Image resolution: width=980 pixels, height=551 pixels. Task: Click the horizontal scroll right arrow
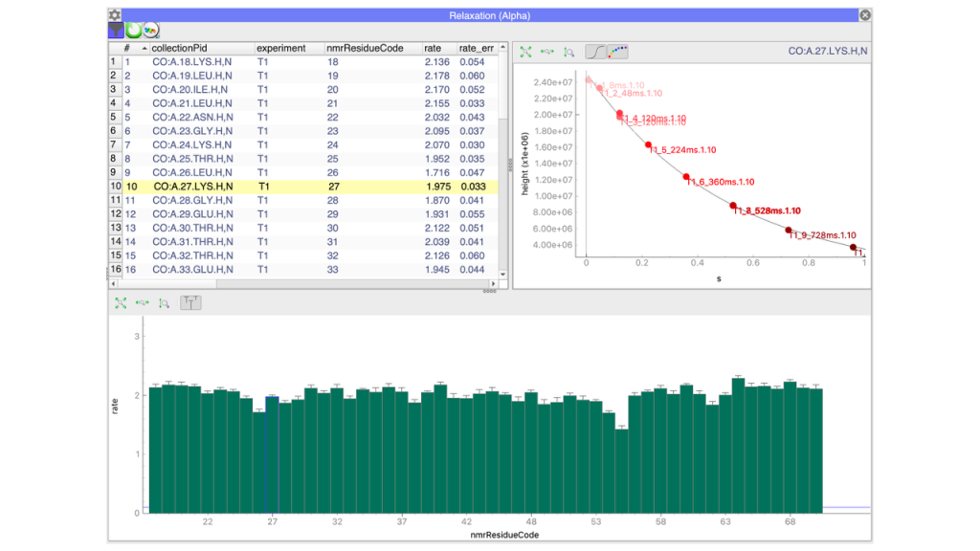tap(493, 283)
